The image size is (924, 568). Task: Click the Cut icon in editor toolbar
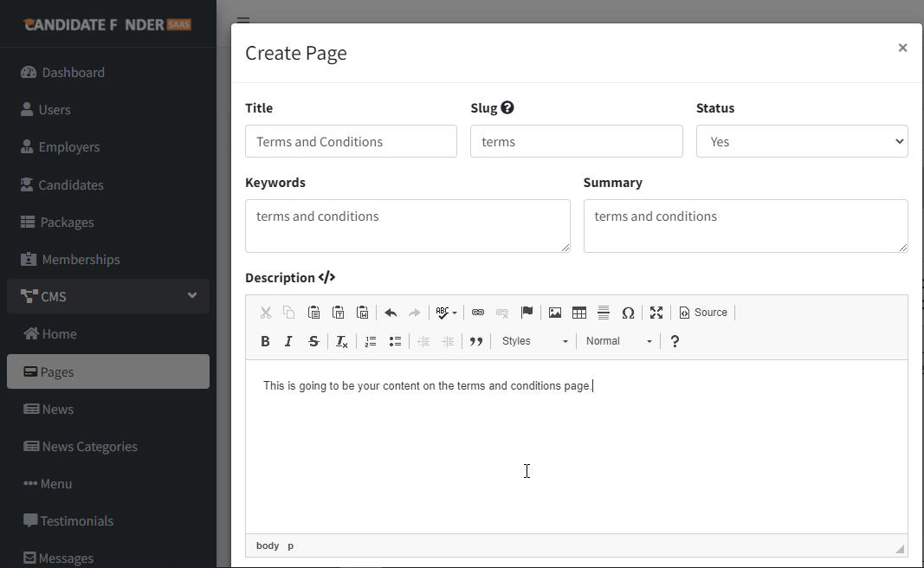(266, 313)
